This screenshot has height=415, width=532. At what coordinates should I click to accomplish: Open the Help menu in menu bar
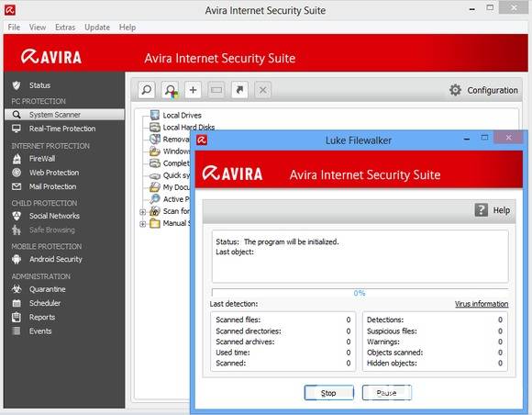coord(127,28)
